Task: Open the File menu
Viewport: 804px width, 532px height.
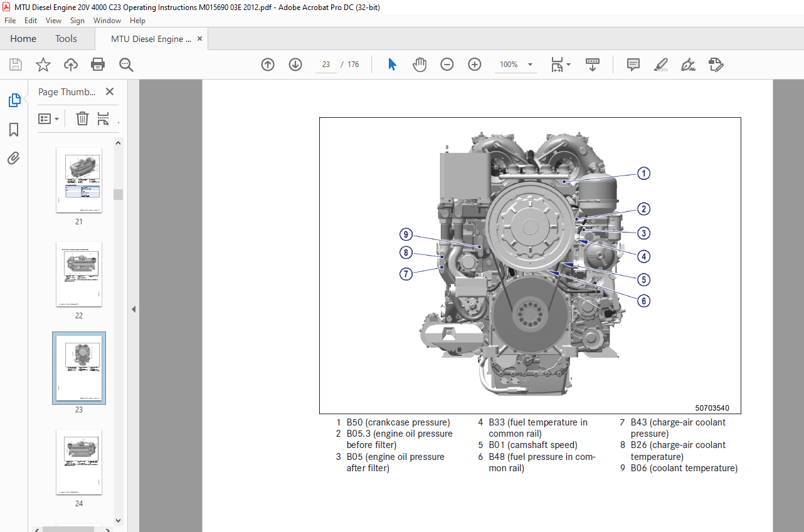Action: point(10,21)
